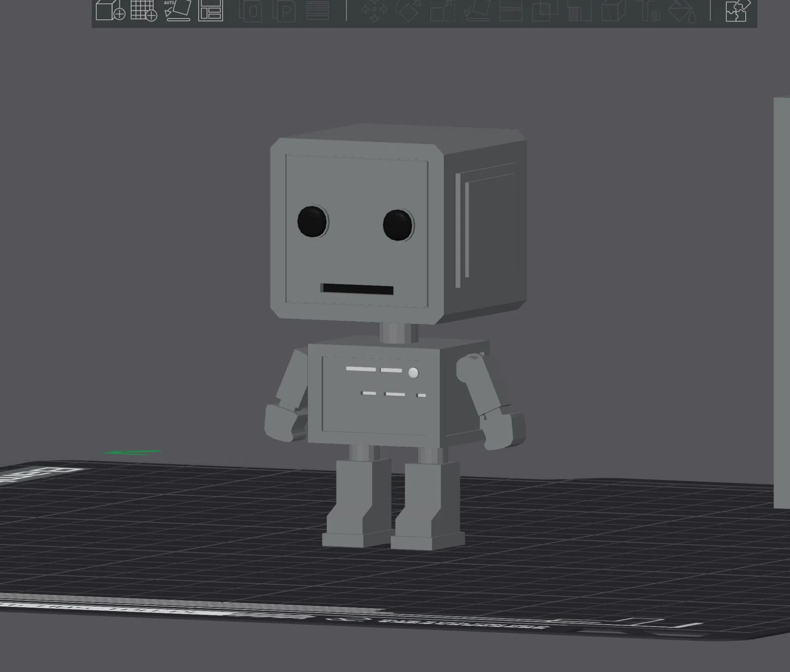
Task: Select the Move tool arrows icon
Action: point(374,10)
